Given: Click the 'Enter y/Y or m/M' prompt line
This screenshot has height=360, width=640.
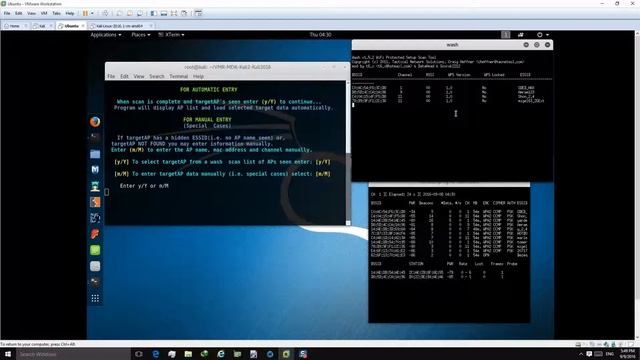Looking at the screenshot, I should click(144, 186).
